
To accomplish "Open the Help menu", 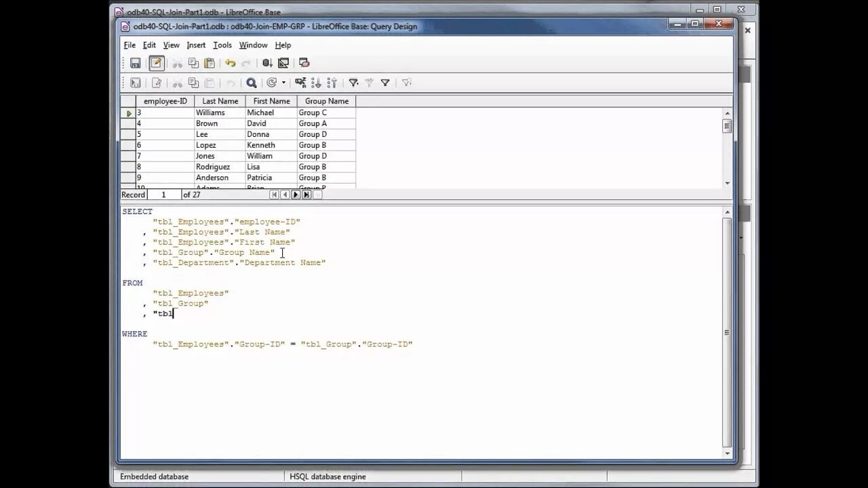I will pyautogui.click(x=283, y=45).
